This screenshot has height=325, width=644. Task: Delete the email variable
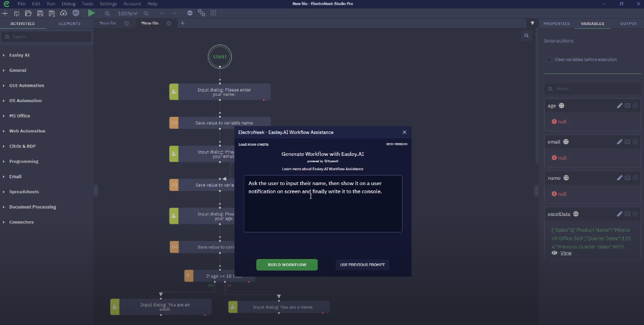(635, 142)
